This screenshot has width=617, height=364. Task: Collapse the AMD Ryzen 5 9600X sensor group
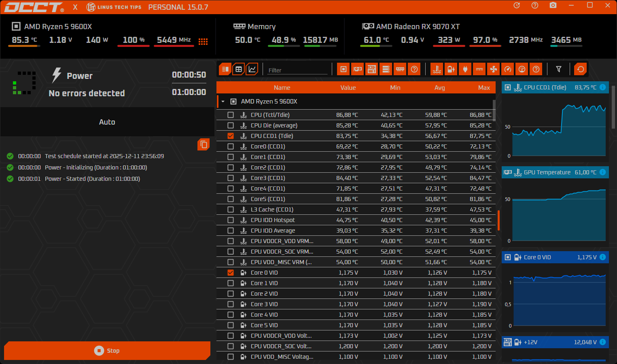point(223,102)
